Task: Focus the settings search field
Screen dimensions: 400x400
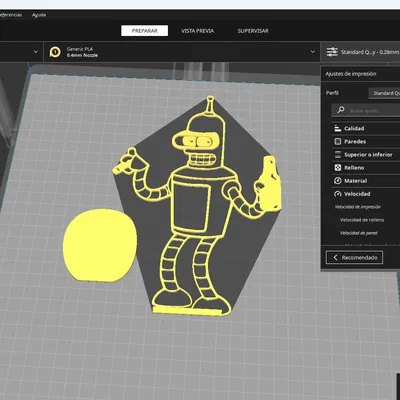Action: coord(366,110)
